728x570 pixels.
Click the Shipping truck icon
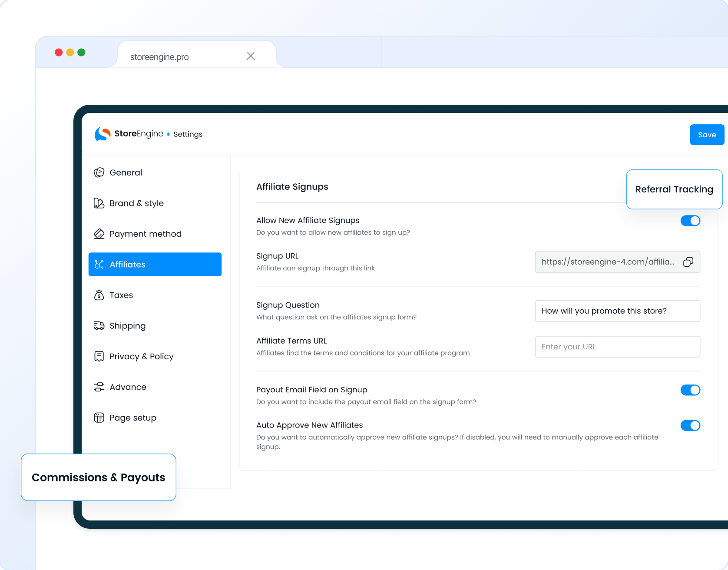point(99,326)
